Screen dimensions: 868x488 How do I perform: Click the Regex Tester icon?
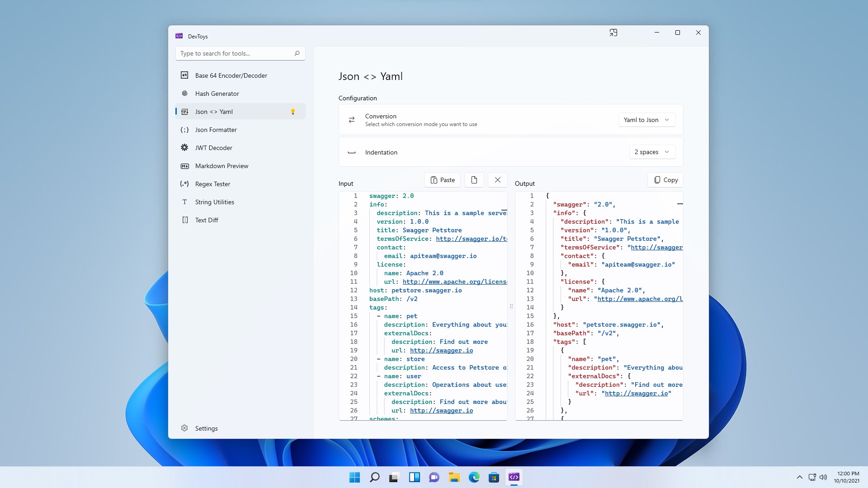point(184,184)
